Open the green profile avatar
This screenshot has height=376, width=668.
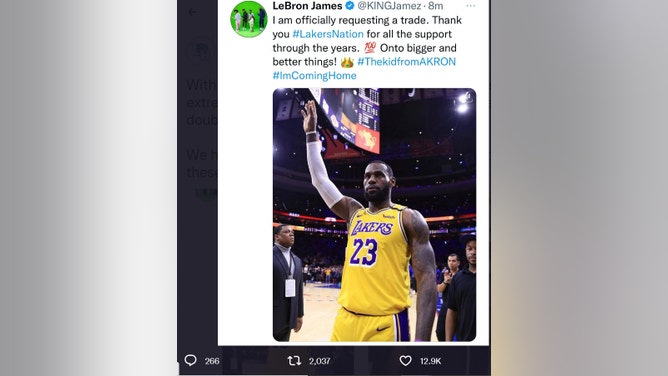tap(249, 19)
